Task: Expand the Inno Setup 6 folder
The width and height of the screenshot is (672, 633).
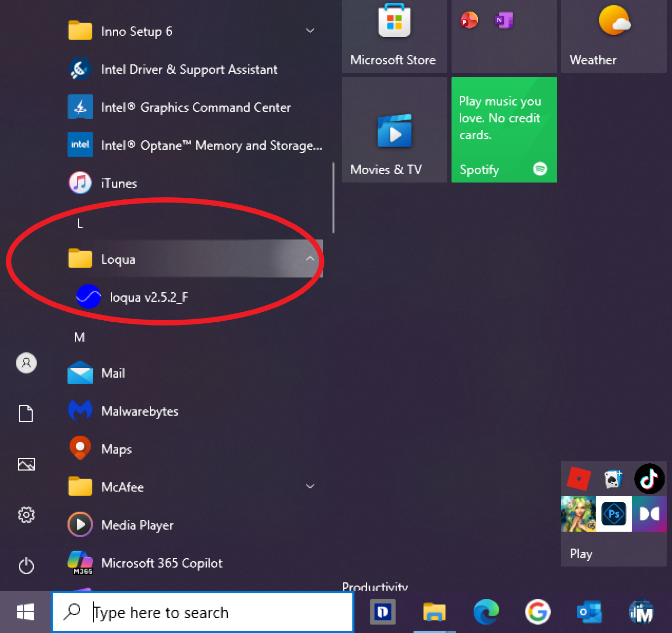Action: (x=194, y=31)
